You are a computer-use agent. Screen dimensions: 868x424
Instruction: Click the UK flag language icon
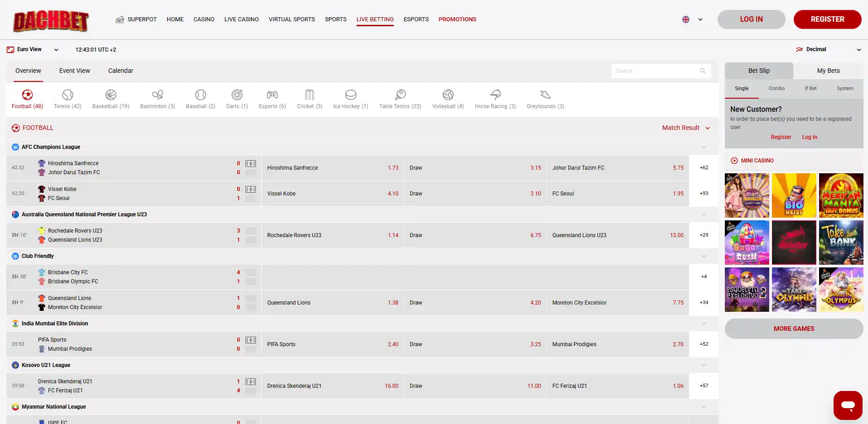click(686, 19)
